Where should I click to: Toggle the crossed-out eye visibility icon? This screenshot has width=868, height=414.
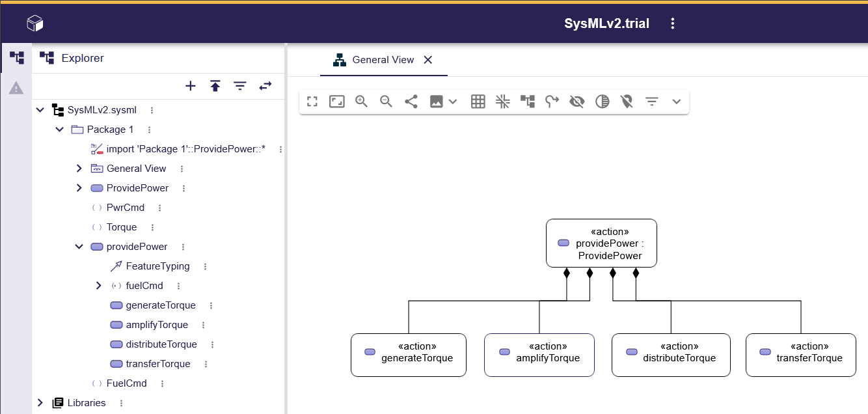(x=576, y=102)
